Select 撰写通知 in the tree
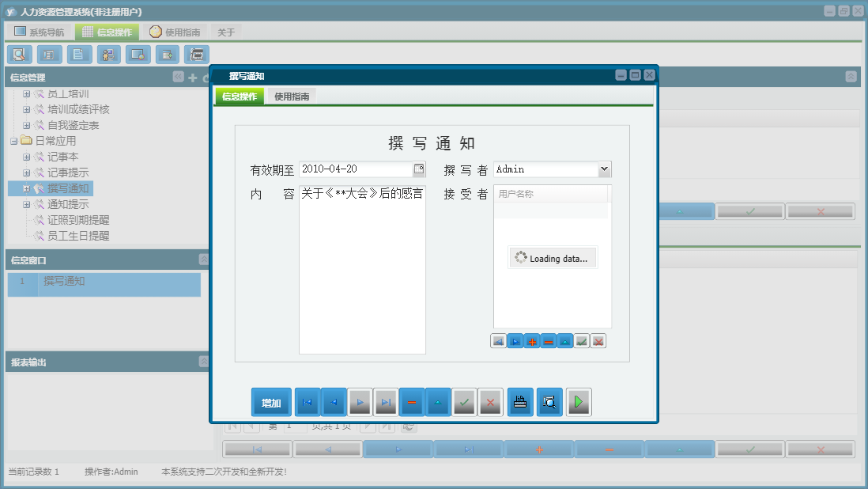 pos(67,189)
